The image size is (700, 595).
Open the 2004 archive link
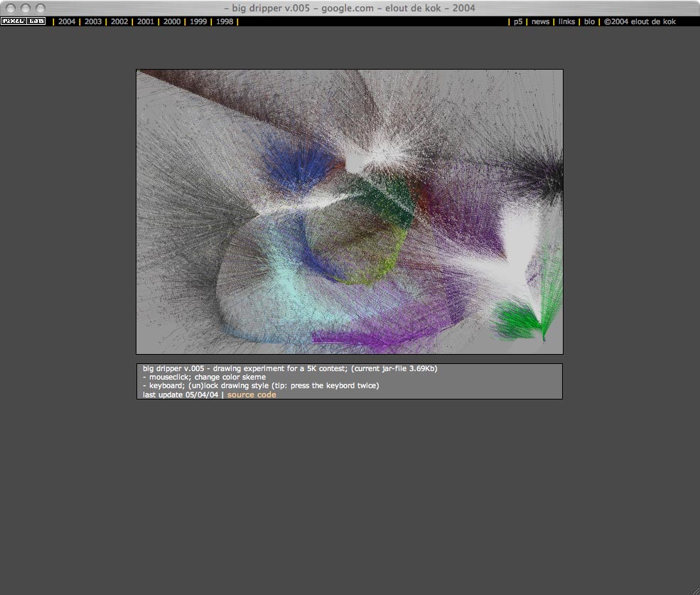(x=67, y=21)
